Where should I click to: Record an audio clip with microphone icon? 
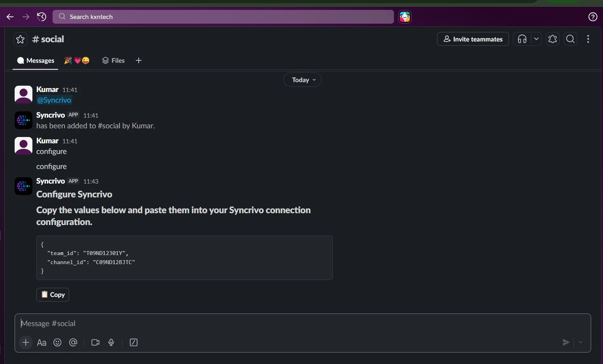[111, 342]
